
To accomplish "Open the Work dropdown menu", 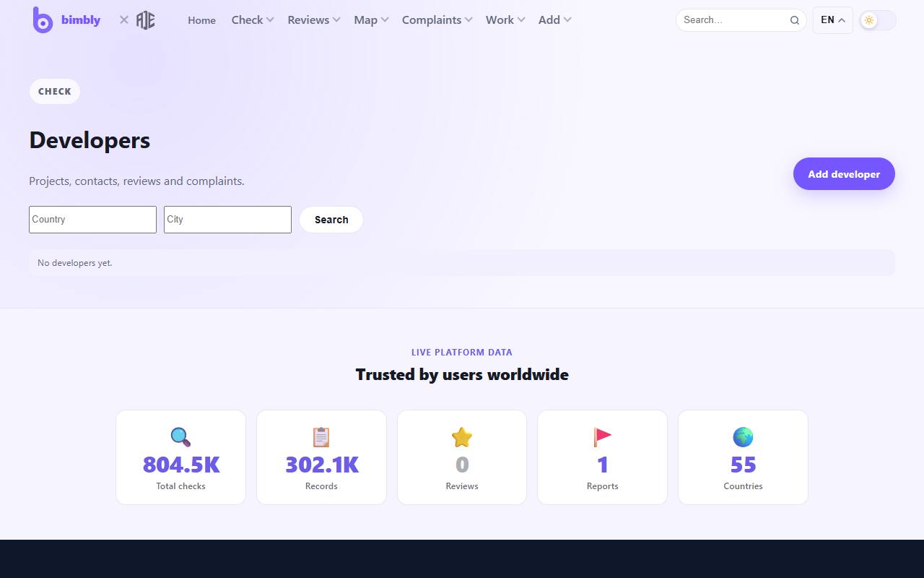I will coord(505,20).
